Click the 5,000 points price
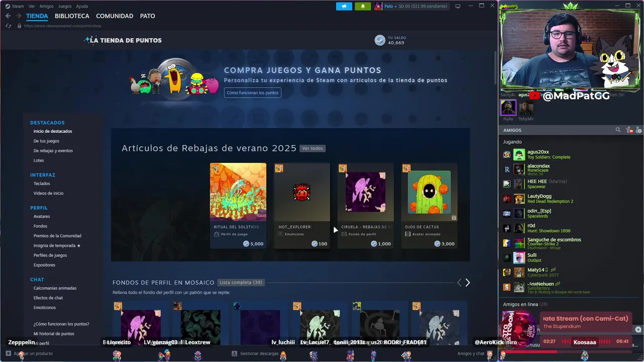The width and height of the screenshot is (644, 362). coord(253,244)
